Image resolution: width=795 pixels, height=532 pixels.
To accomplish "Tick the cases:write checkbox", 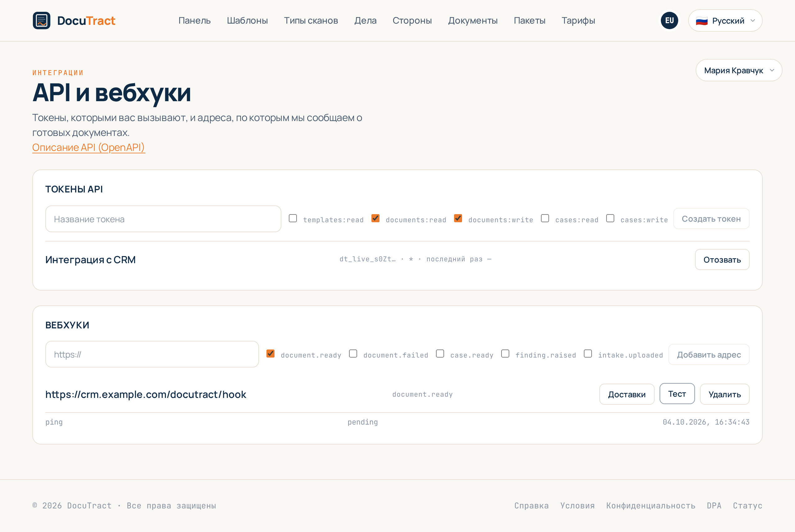I will [610, 218].
